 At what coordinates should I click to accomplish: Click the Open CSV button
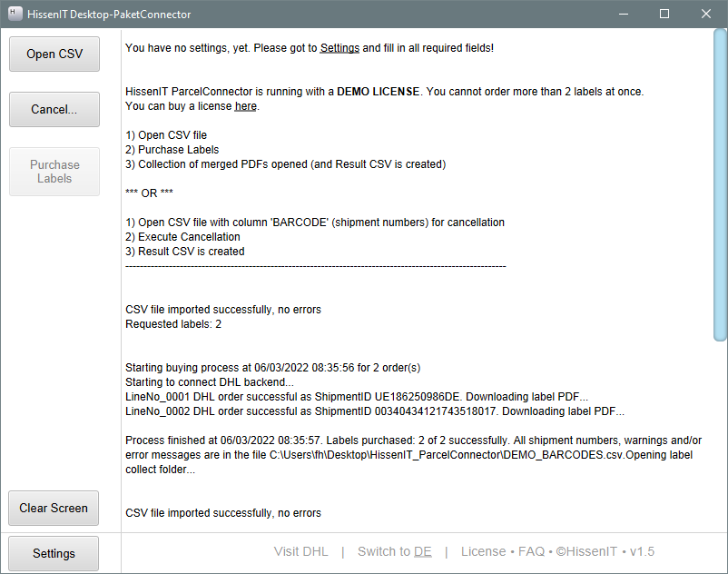pos(54,54)
